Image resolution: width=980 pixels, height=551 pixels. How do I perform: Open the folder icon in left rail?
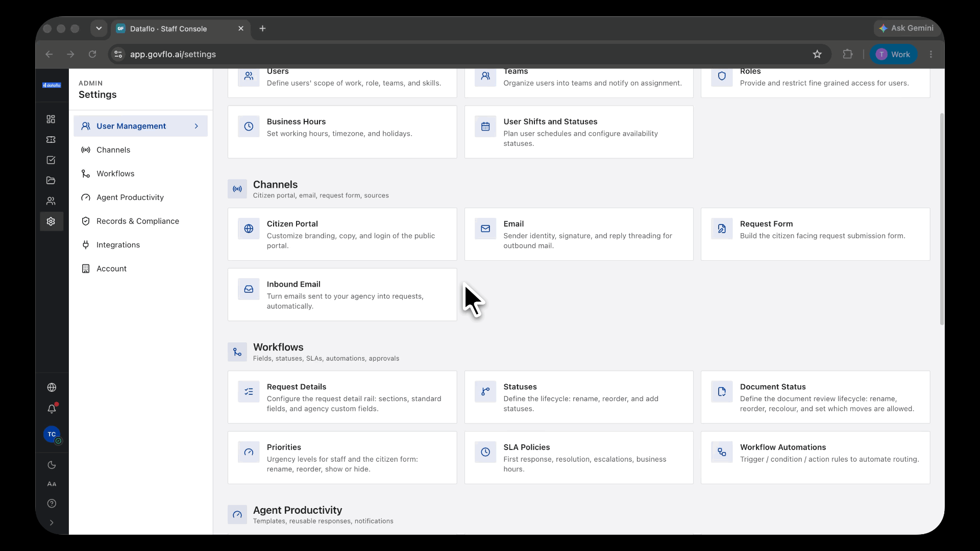point(51,180)
